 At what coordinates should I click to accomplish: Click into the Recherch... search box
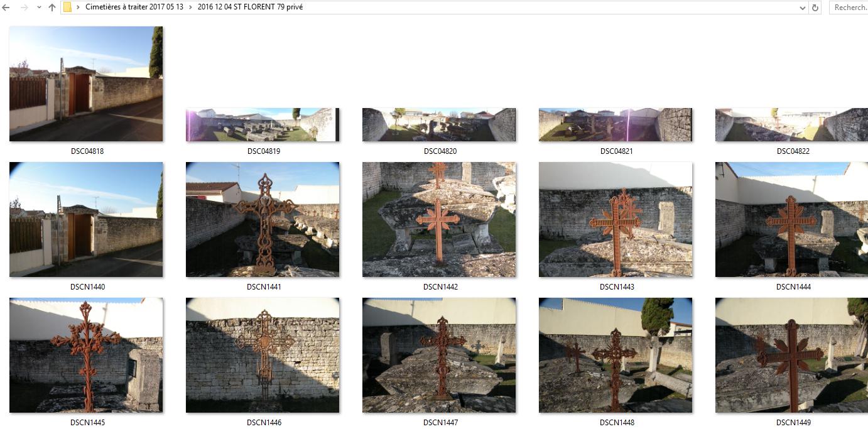(x=849, y=8)
